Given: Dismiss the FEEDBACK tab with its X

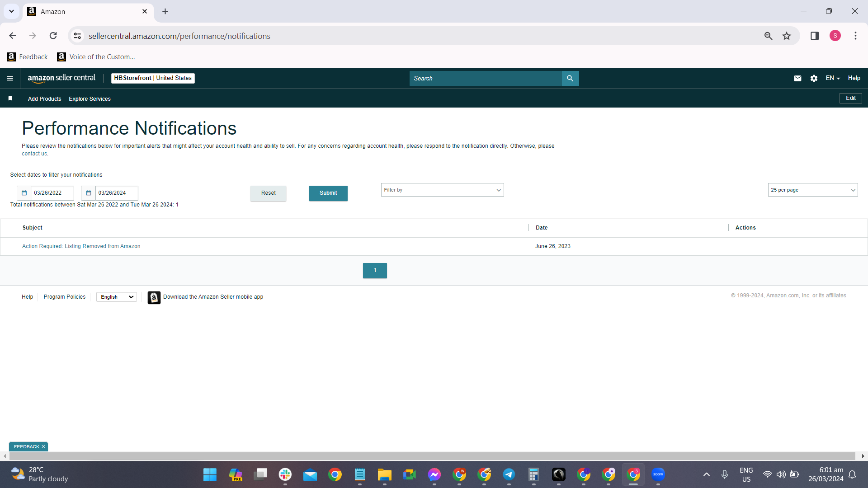Looking at the screenshot, I should (43, 447).
